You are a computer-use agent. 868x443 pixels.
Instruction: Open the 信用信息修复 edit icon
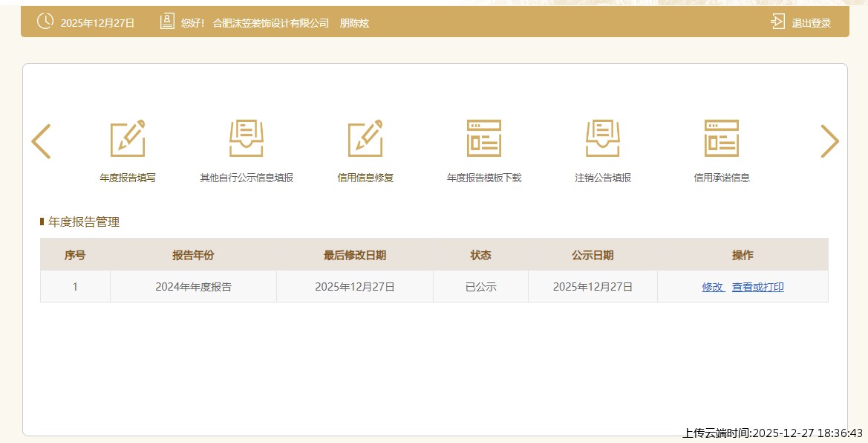coord(365,138)
